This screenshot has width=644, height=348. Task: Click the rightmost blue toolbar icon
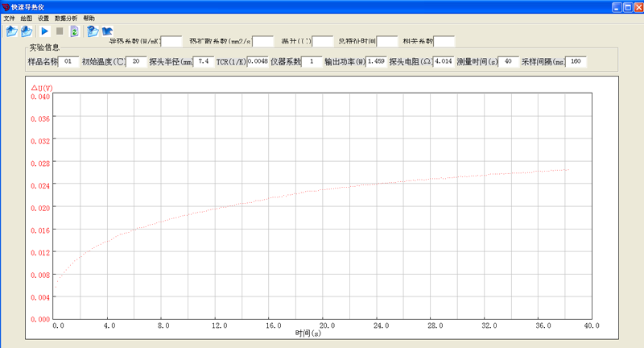point(107,31)
